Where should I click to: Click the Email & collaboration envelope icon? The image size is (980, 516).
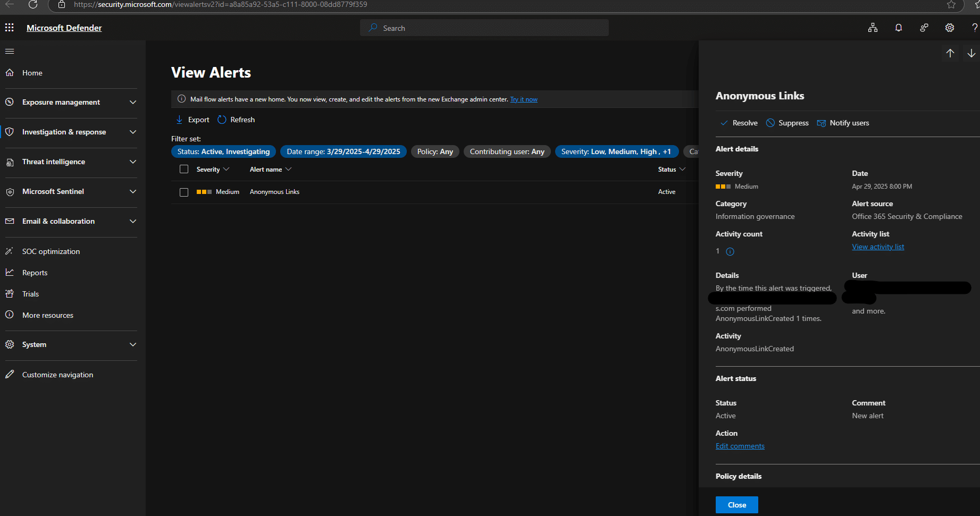click(x=10, y=221)
